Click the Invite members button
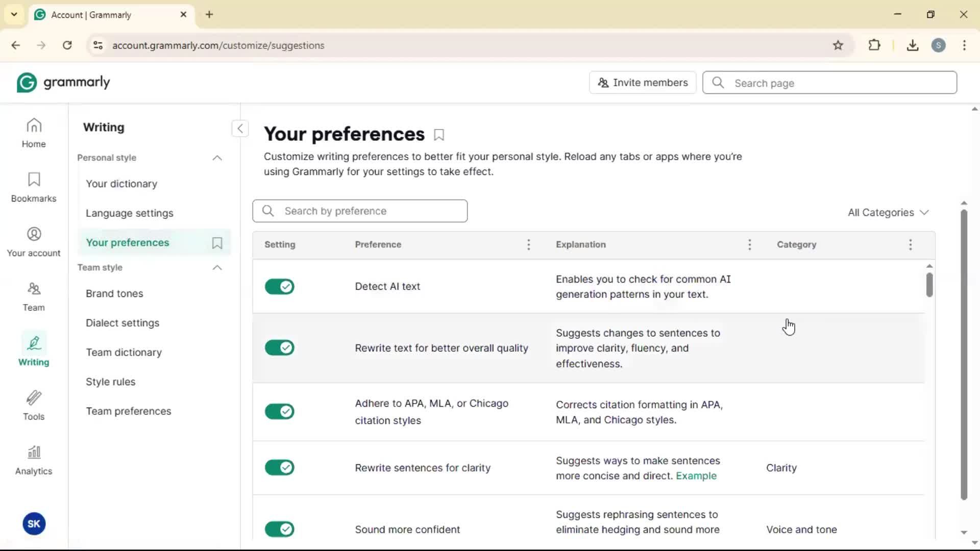This screenshot has width=980, height=551. [643, 83]
